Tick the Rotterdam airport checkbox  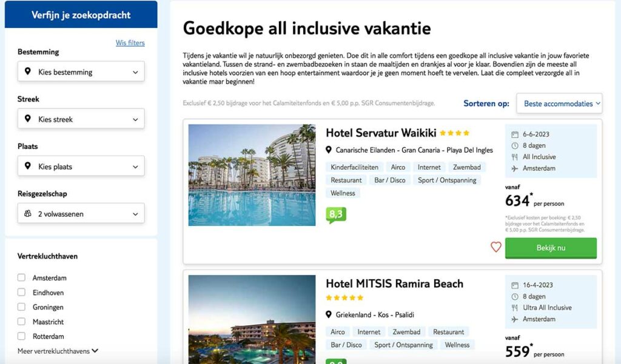pos(22,336)
